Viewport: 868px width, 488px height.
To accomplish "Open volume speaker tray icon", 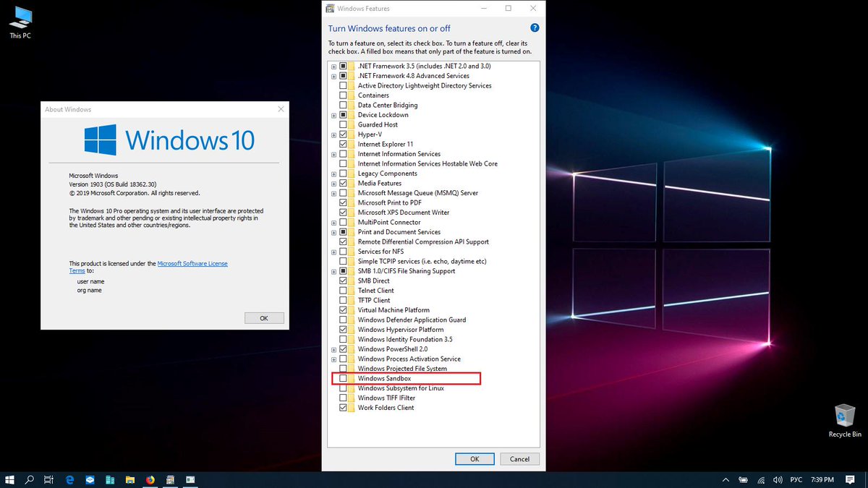I will [777, 479].
